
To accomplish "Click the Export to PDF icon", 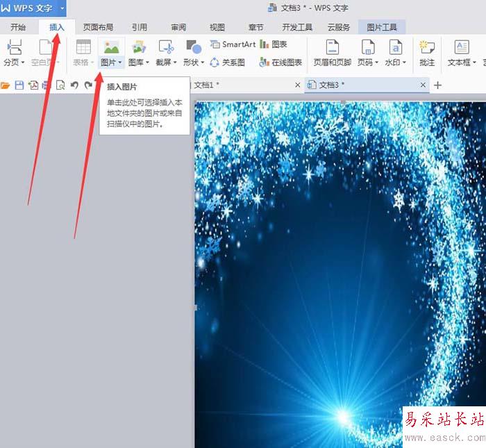I will coord(33,85).
